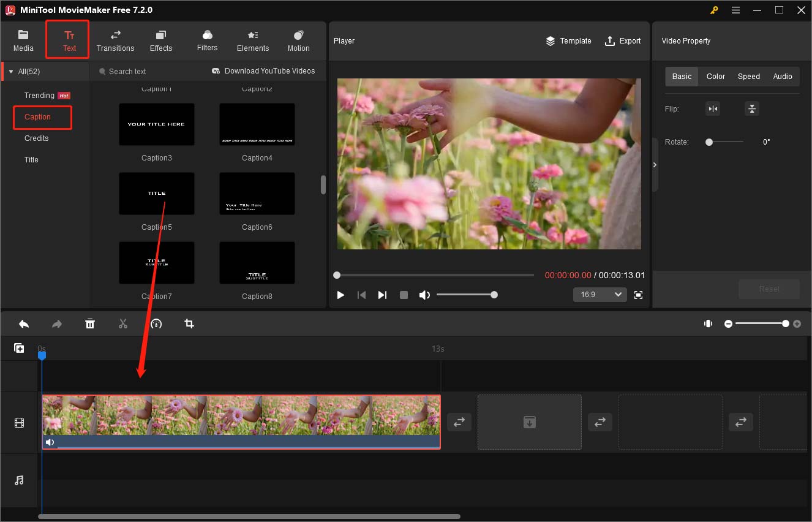Open the Elements tab

tap(253, 40)
